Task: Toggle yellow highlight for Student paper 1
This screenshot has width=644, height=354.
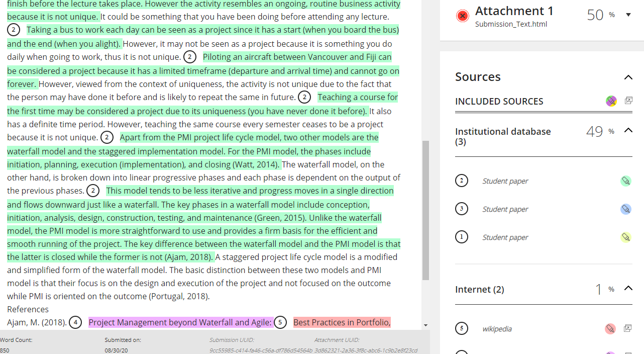Action: point(625,237)
